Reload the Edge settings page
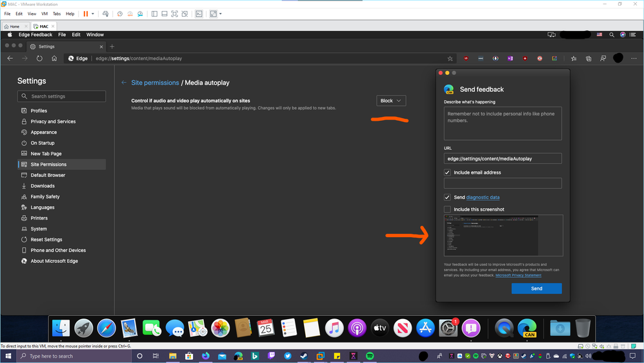The width and height of the screenshot is (644, 363). pyautogui.click(x=39, y=58)
